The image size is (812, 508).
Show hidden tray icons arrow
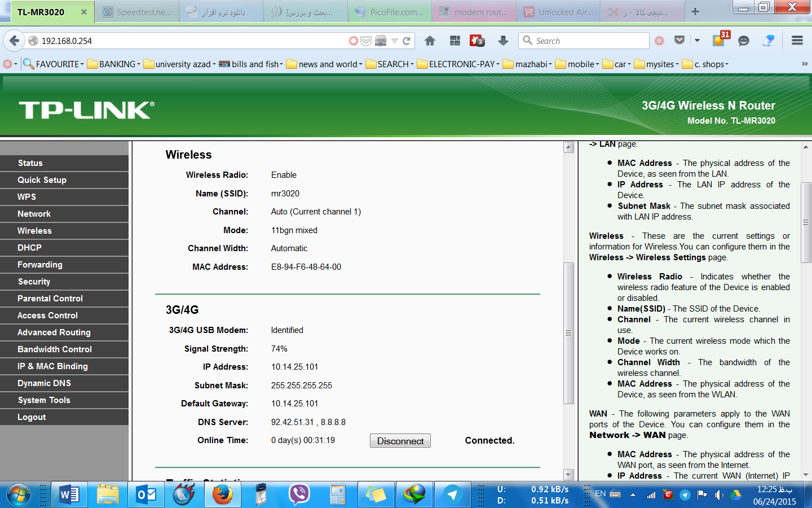[633, 495]
